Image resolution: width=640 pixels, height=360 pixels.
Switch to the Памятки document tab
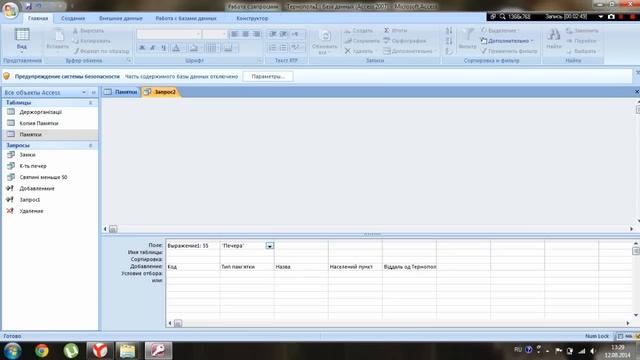click(x=121, y=92)
